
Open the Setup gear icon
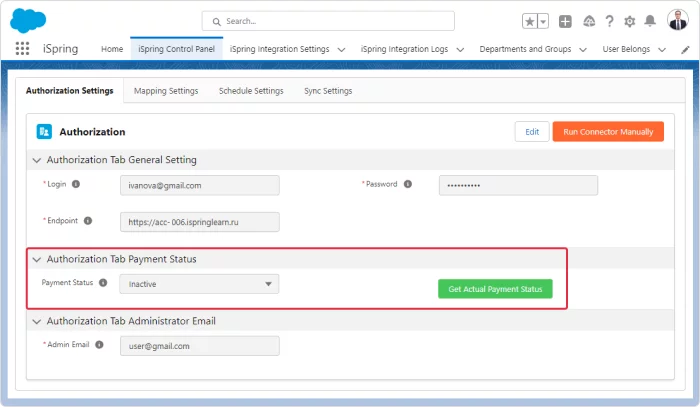(x=629, y=21)
